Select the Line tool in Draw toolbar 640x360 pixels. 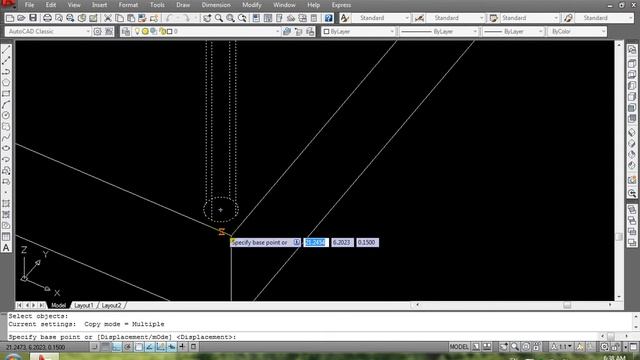[x=6, y=50]
